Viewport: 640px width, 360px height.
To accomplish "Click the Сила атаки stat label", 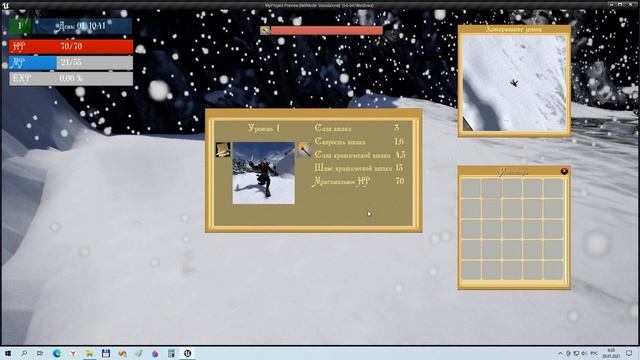I will (x=333, y=128).
